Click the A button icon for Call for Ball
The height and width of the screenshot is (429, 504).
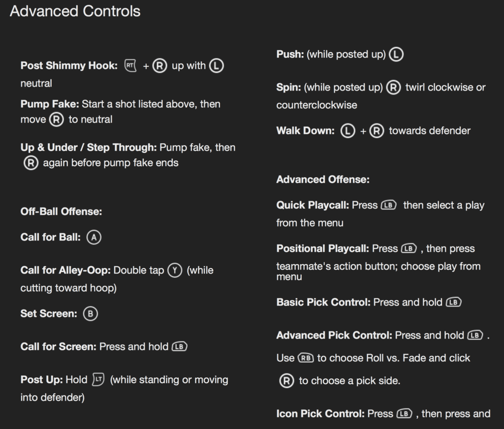coord(94,238)
